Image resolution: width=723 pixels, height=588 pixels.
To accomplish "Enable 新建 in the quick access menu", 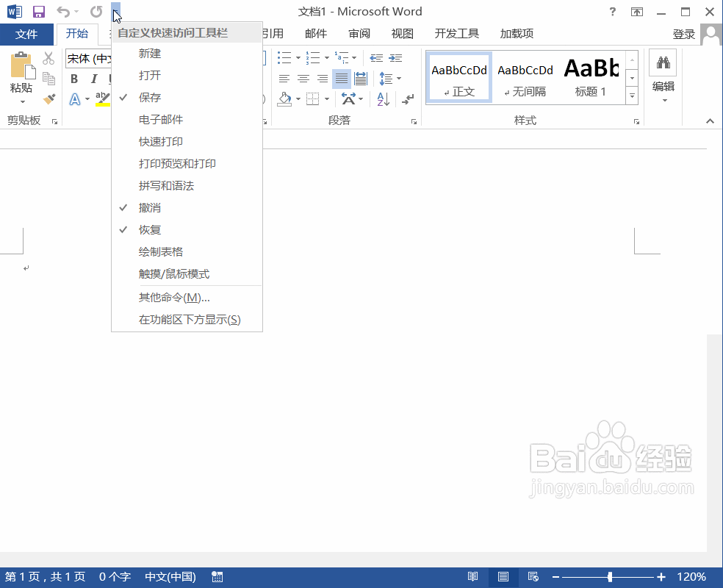I will pyautogui.click(x=187, y=54).
